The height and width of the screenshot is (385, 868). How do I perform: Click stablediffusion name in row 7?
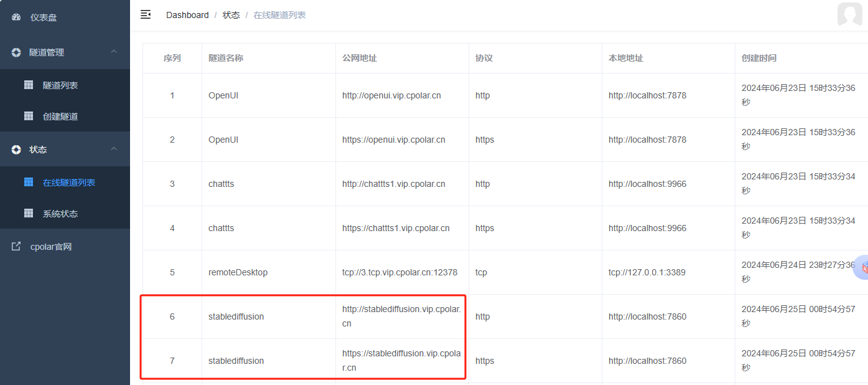(236, 361)
